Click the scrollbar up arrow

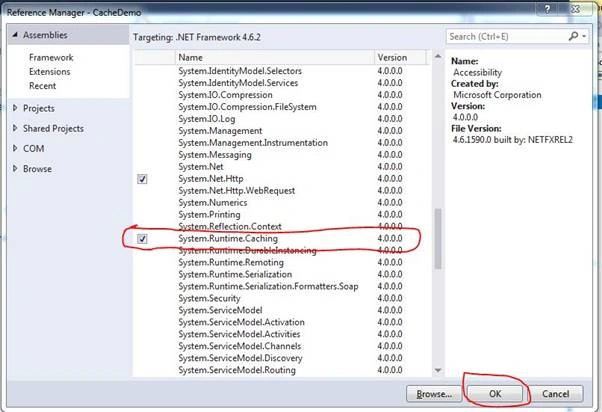point(438,56)
